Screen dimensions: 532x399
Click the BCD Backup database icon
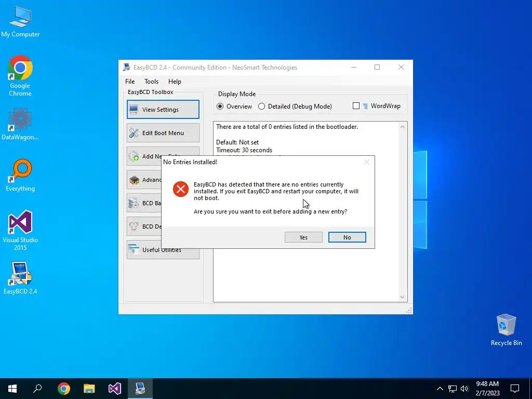(134, 203)
